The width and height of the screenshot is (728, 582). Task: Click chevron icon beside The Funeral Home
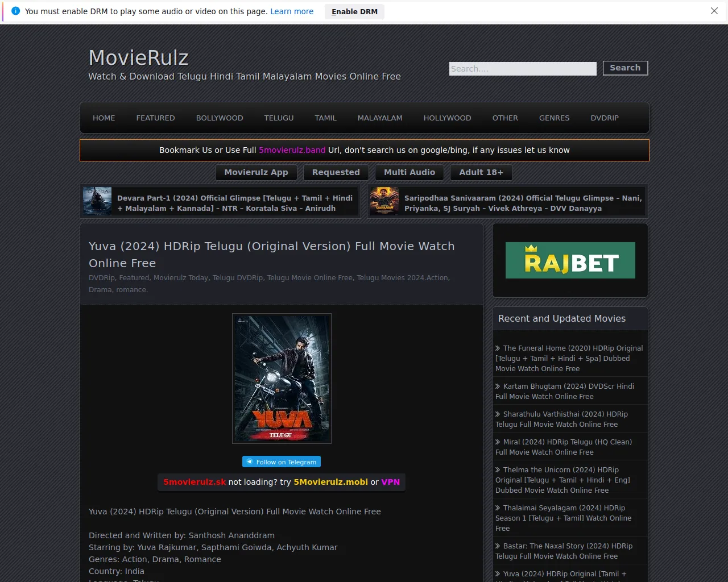pyautogui.click(x=498, y=348)
